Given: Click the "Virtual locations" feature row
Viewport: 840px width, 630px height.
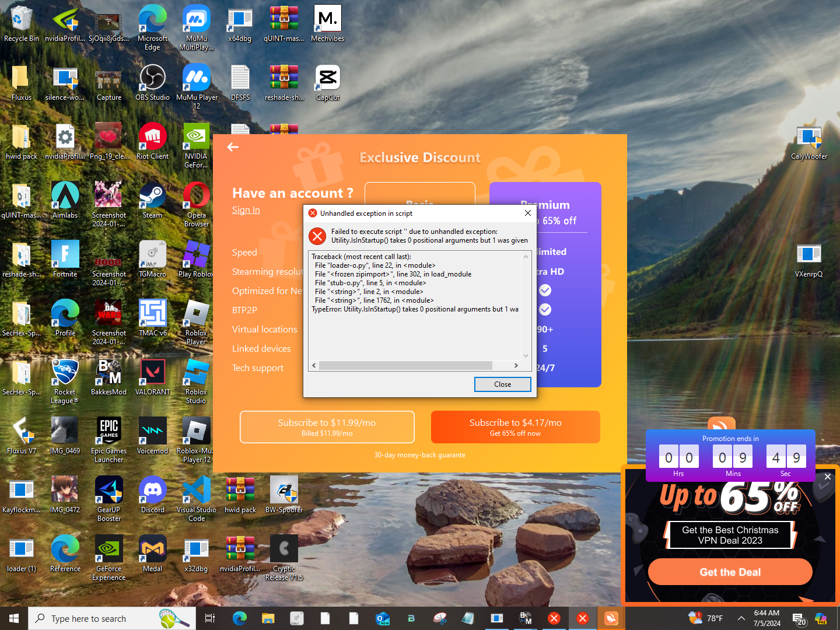Looking at the screenshot, I should pos(265,330).
